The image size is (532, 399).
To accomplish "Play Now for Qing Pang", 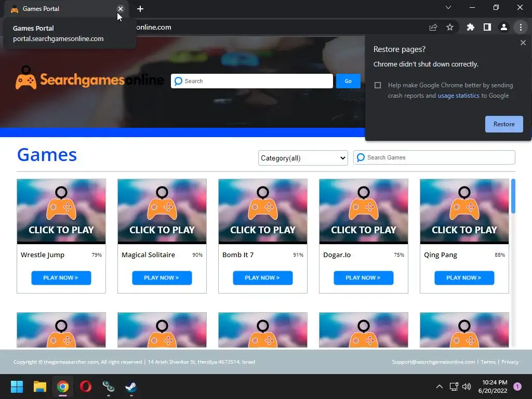I will (x=464, y=278).
